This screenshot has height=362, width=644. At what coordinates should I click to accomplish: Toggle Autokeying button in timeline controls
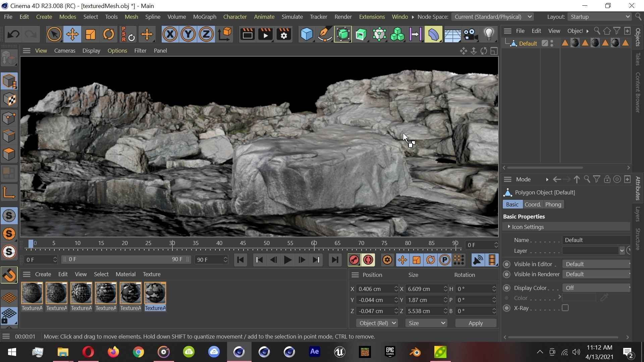(368, 260)
